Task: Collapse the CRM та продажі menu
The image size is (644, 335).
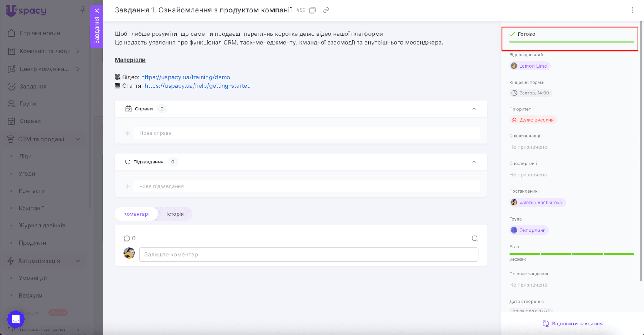Action: (x=78, y=139)
